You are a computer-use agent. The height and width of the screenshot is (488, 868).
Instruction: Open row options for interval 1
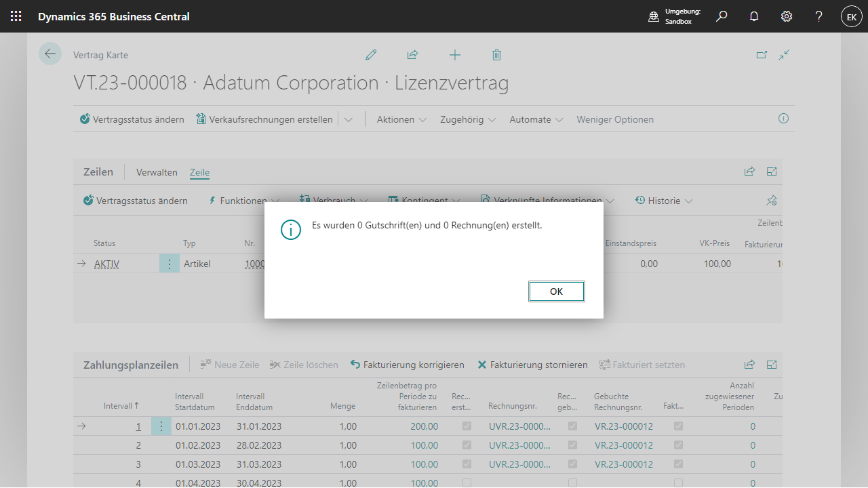[x=161, y=426]
